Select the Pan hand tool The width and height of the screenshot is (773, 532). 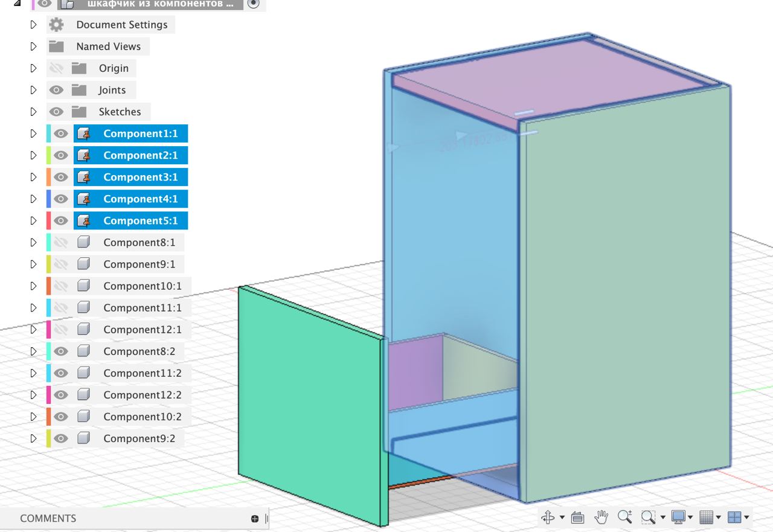601,517
